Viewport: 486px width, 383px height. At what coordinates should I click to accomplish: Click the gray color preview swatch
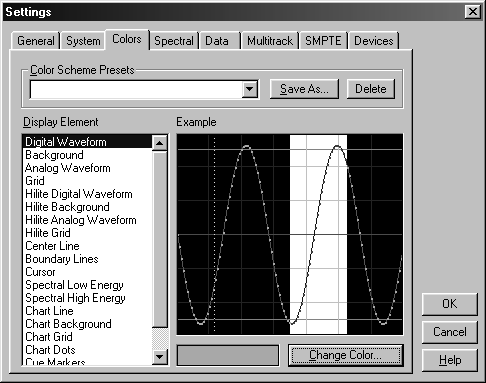(228, 355)
